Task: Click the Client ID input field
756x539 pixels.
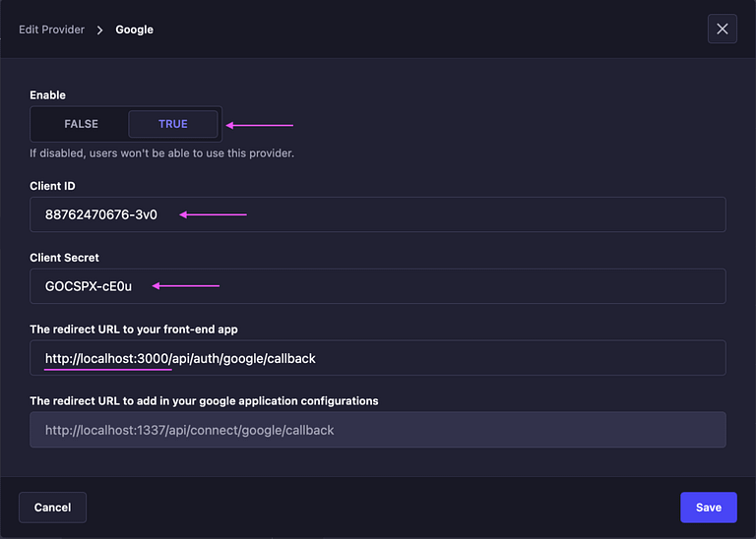Action: coord(378,214)
